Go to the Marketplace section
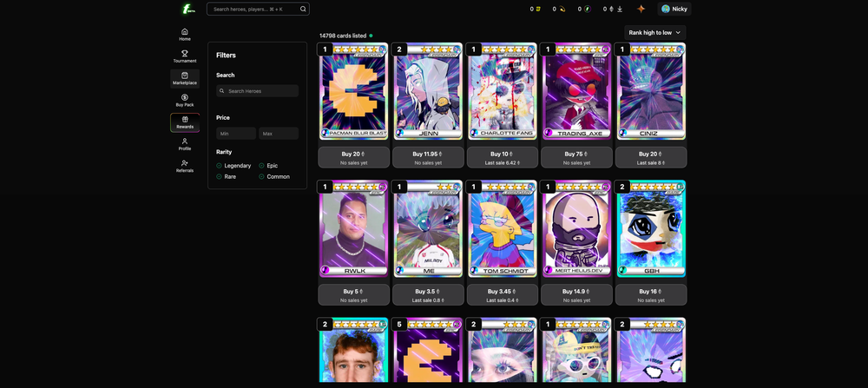 coord(185,79)
